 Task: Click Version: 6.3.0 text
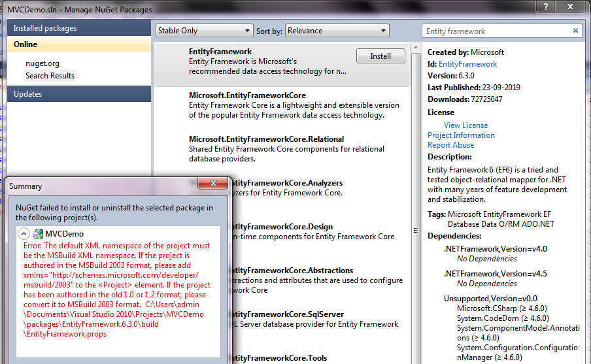click(451, 76)
